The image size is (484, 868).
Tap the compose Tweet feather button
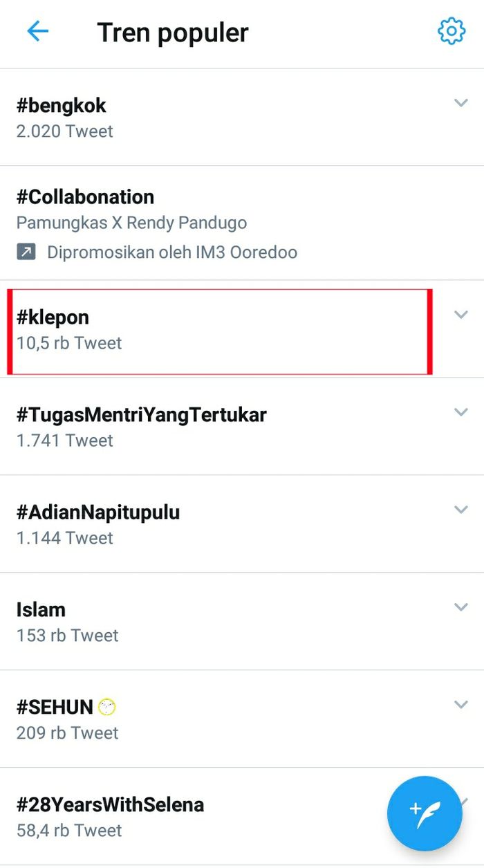point(425,814)
